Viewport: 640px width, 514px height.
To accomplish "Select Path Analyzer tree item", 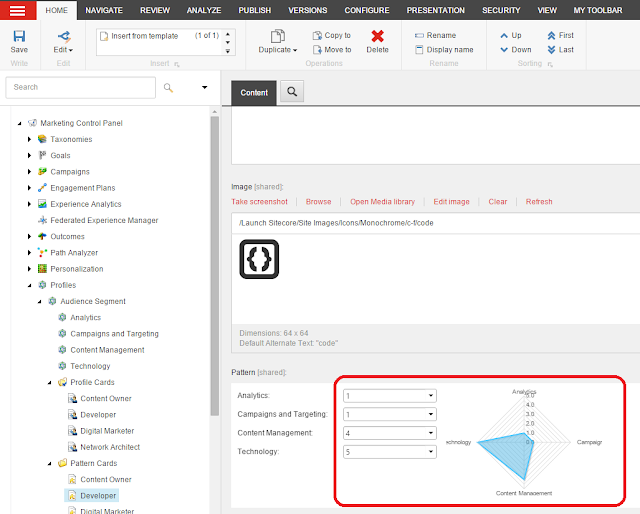I will point(74,253).
